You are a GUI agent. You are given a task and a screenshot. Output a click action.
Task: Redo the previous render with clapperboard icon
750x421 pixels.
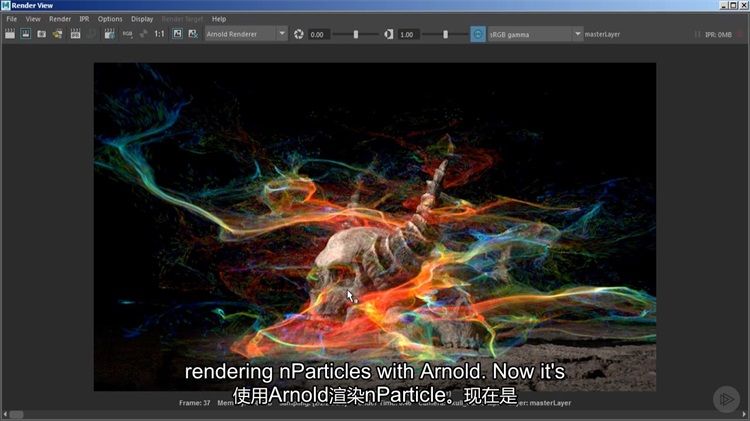click(10, 34)
